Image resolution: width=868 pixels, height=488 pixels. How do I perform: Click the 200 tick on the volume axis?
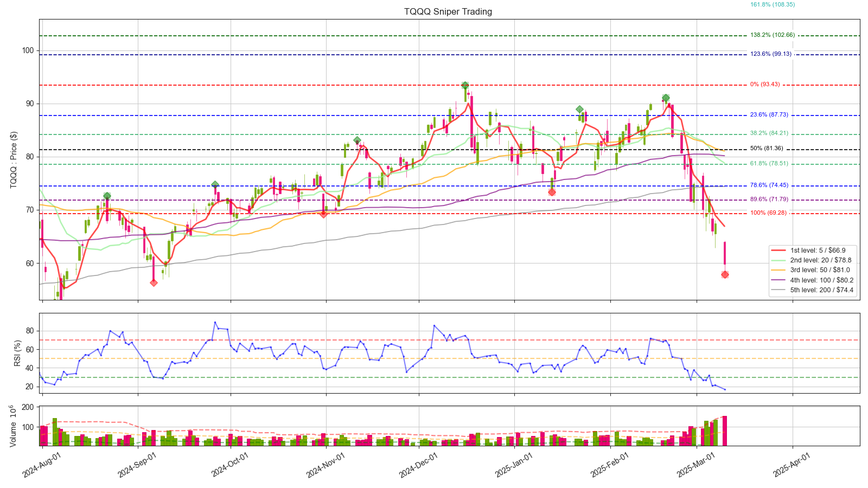click(28, 407)
